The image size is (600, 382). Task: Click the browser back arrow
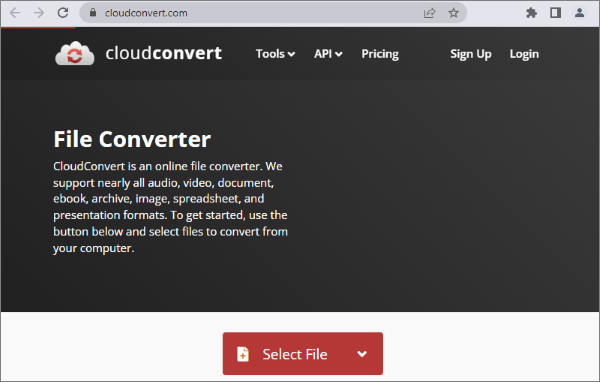pos(15,13)
